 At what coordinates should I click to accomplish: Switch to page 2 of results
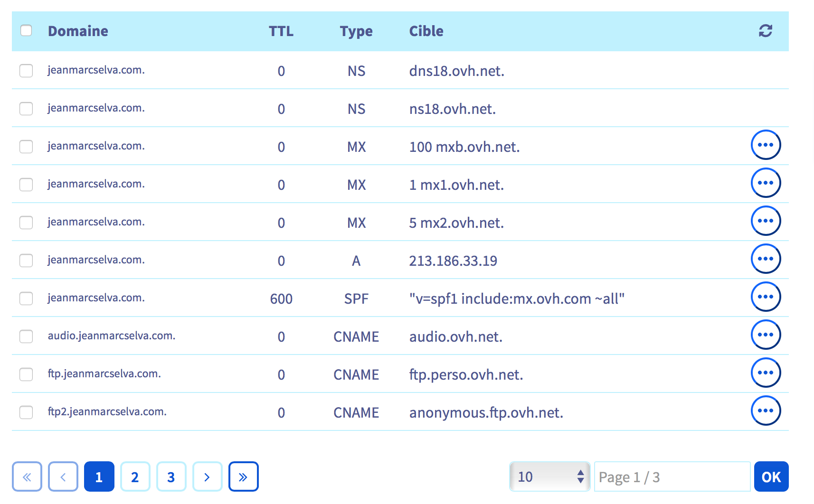[135, 476]
